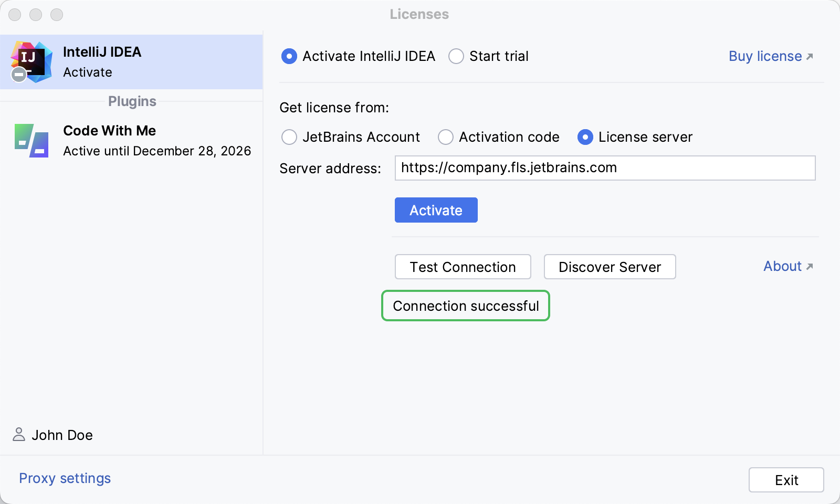The width and height of the screenshot is (840, 504).
Task: Click the arrow icon beside About
Action: click(810, 267)
